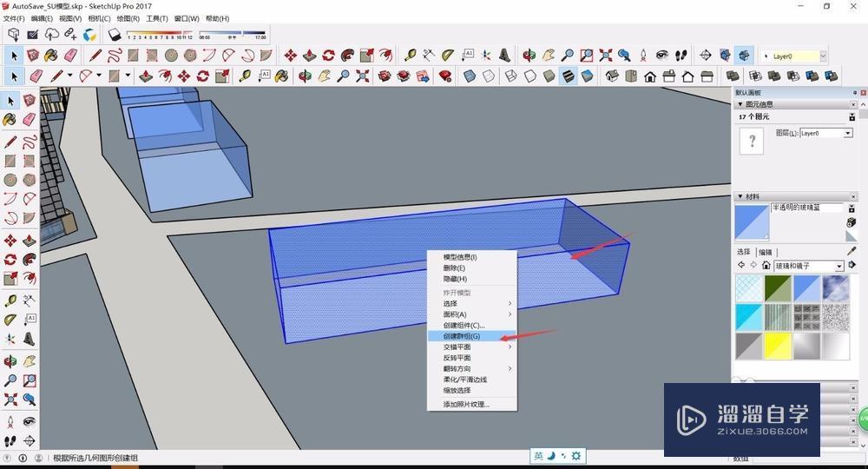
Task: Choose 创建组件(C)... from context menu
Action: (x=471, y=325)
